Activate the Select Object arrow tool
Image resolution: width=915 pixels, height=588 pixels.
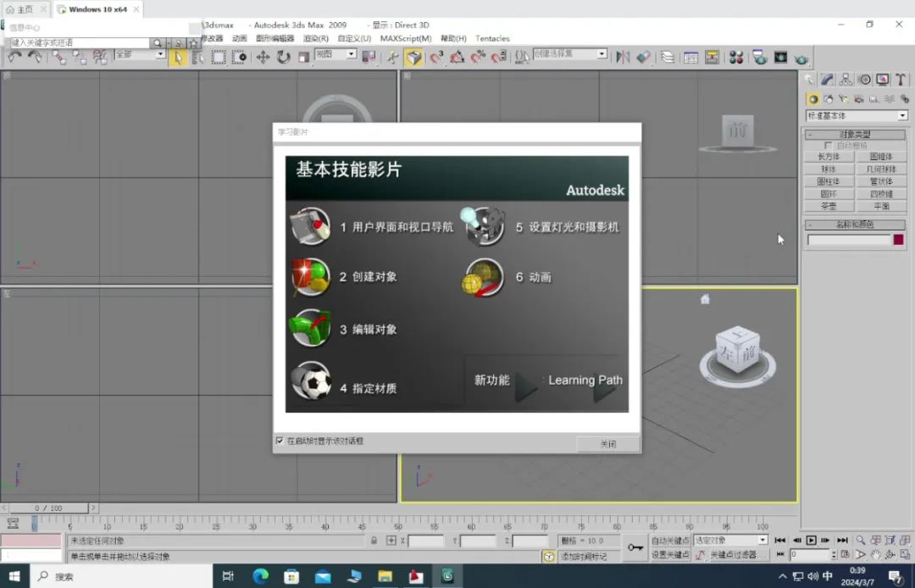tap(178, 57)
